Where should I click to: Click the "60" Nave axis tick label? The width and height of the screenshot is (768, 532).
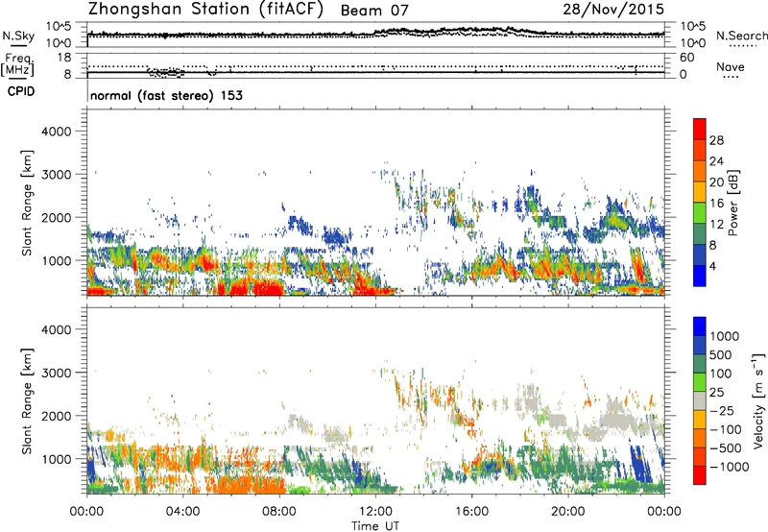point(686,58)
